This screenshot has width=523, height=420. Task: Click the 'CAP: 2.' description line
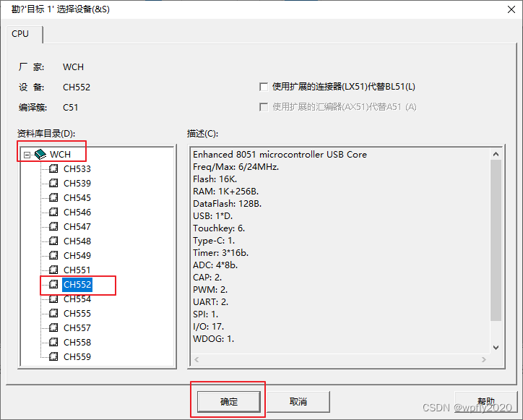coord(207,278)
